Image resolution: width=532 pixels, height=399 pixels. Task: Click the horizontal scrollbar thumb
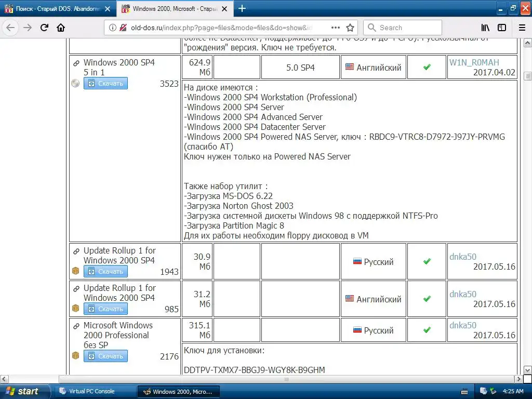[x=287, y=379]
